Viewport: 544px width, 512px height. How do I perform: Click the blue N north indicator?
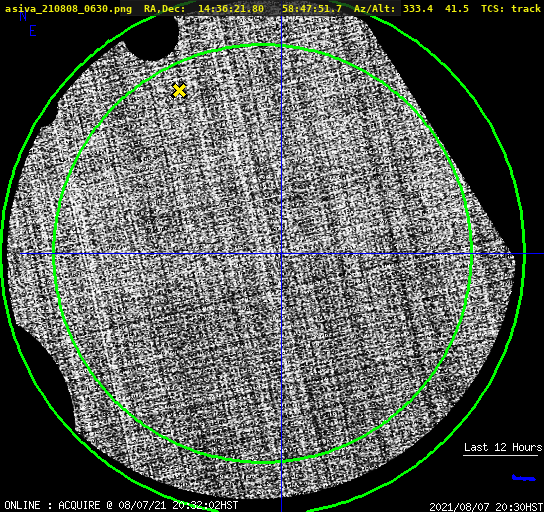pyautogui.click(x=23, y=16)
